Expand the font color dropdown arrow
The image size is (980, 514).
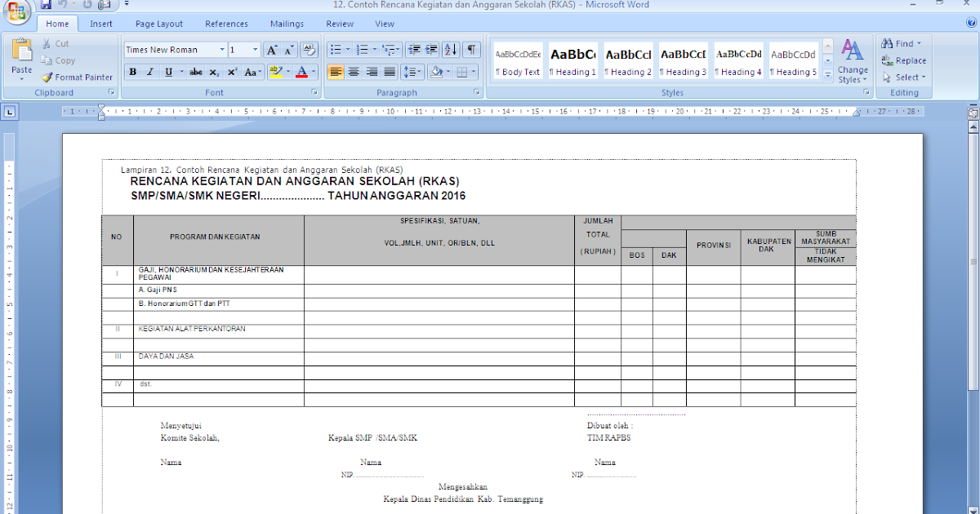313,72
